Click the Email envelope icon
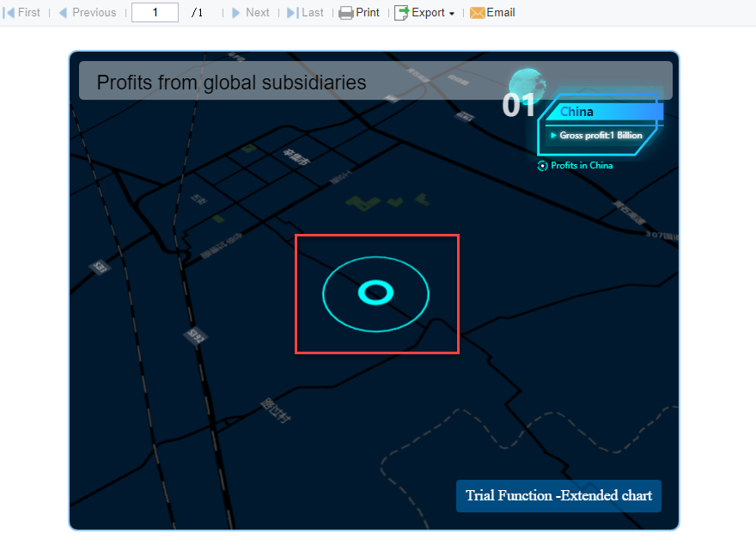This screenshot has width=756, height=558. [x=476, y=12]
